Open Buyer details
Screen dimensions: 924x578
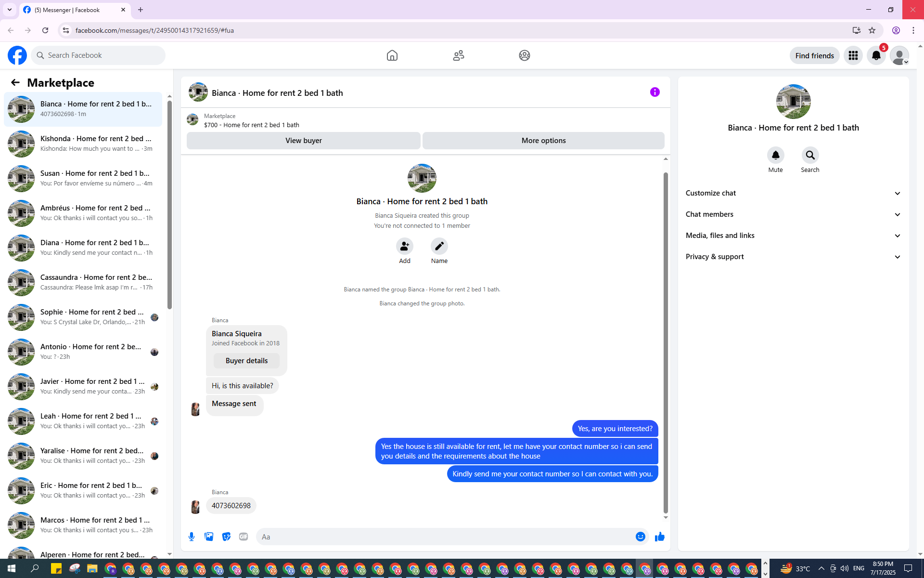(246, 361)
